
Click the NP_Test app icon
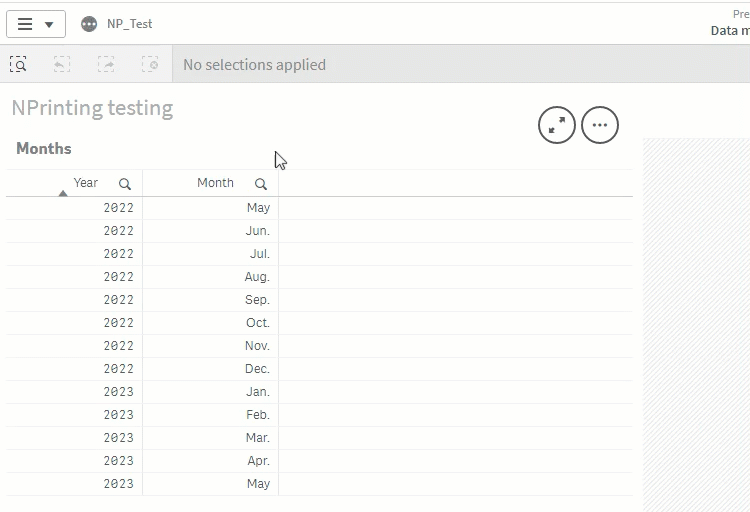pos(89,24)
